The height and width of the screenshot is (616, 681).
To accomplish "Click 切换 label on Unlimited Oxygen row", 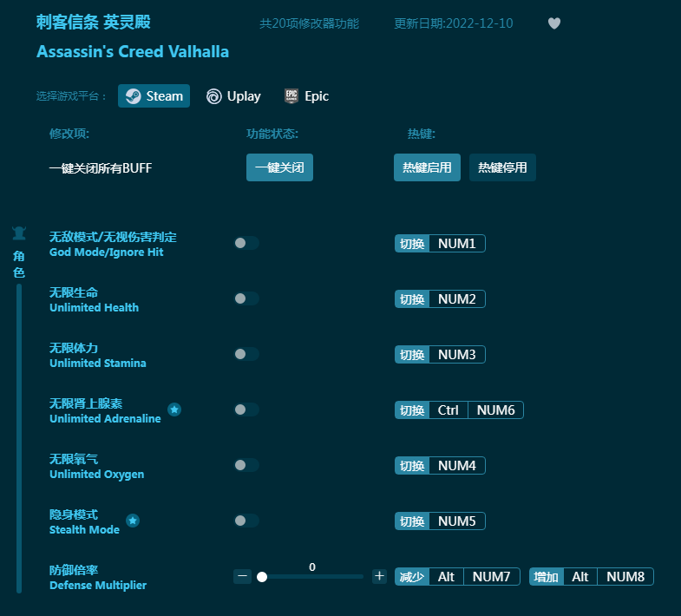I will coord(412,466).
